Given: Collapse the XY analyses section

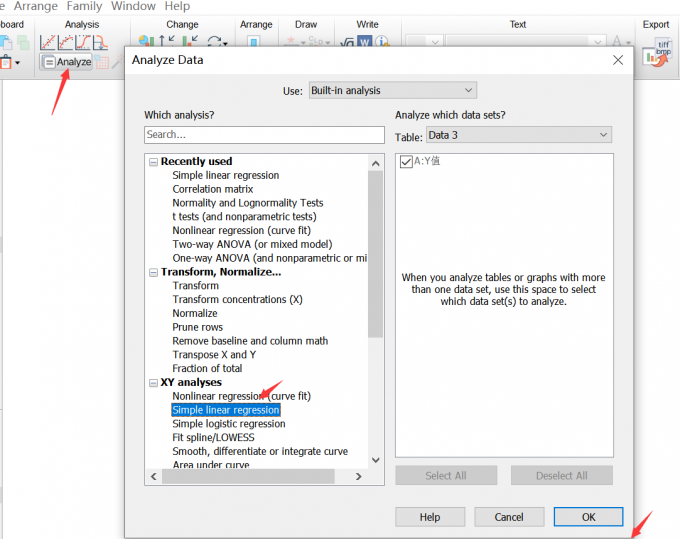Looking at the screenshot, I should click(153, 383).
